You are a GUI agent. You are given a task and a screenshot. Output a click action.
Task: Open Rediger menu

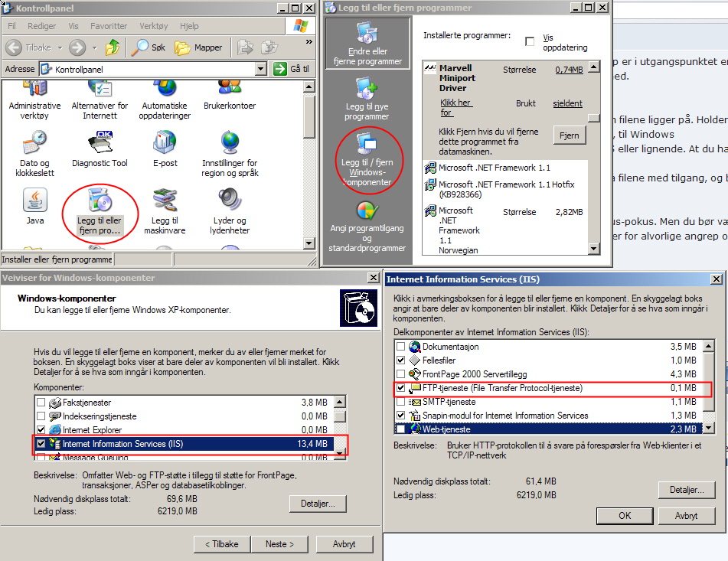[42, 26]
